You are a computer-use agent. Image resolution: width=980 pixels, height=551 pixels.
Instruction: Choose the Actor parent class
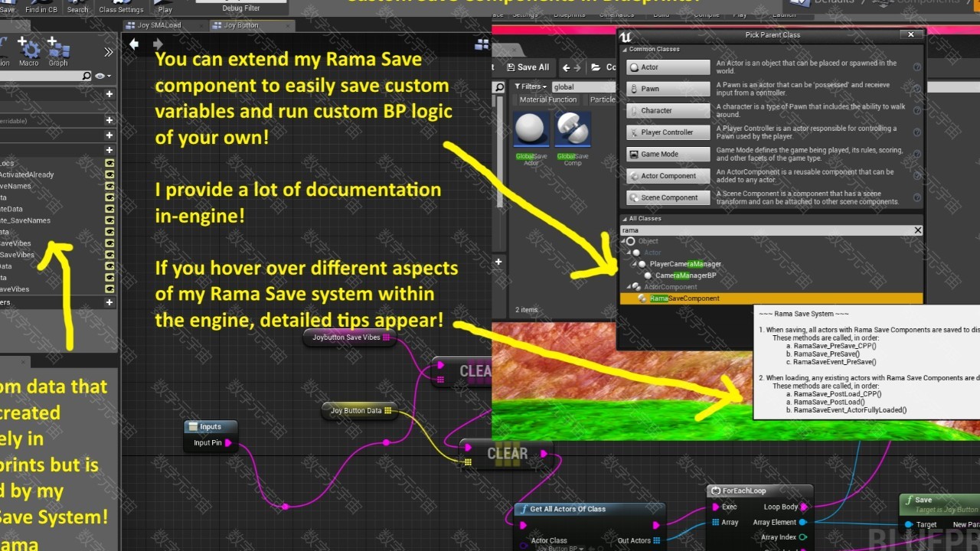[x=668, y=67]
